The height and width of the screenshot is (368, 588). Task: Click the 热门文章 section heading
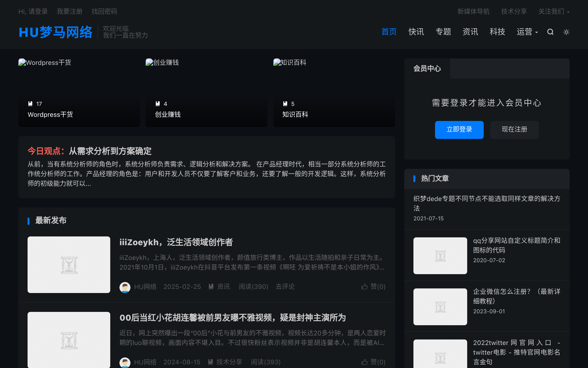point(435,179)
